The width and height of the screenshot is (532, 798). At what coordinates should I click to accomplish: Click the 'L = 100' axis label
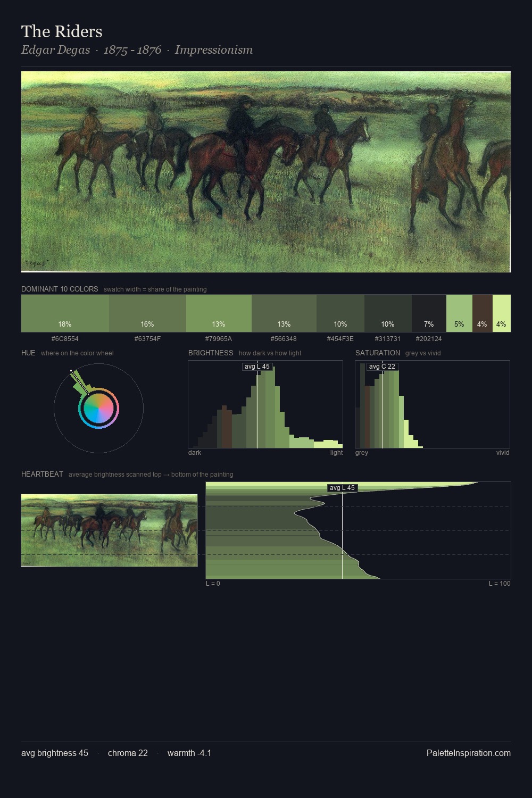500,584
